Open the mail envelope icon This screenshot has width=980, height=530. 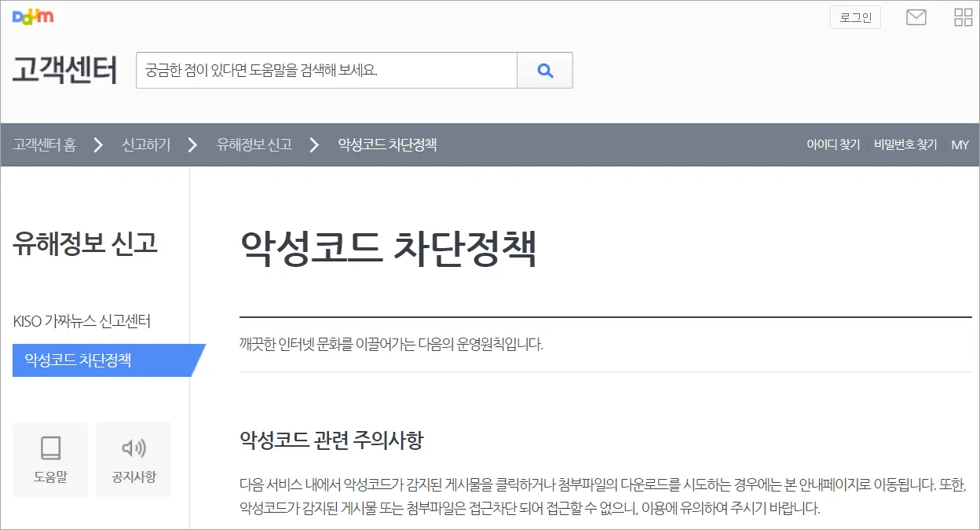[x=916, y=16]
